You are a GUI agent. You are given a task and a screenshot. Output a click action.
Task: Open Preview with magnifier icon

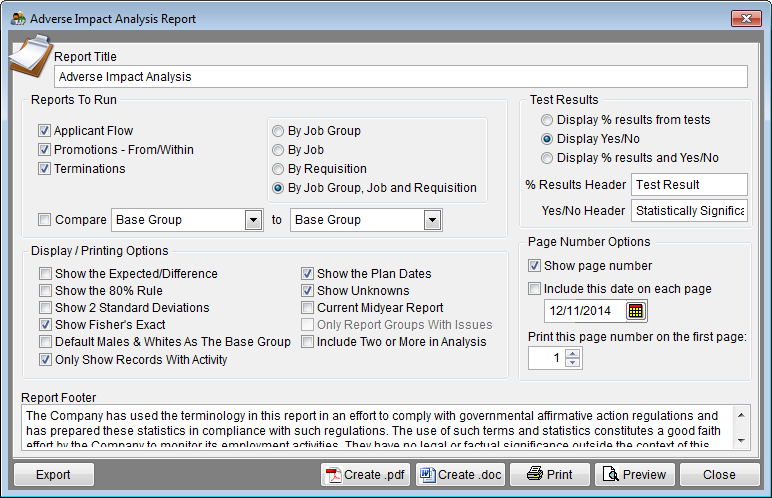pos(635,475)
